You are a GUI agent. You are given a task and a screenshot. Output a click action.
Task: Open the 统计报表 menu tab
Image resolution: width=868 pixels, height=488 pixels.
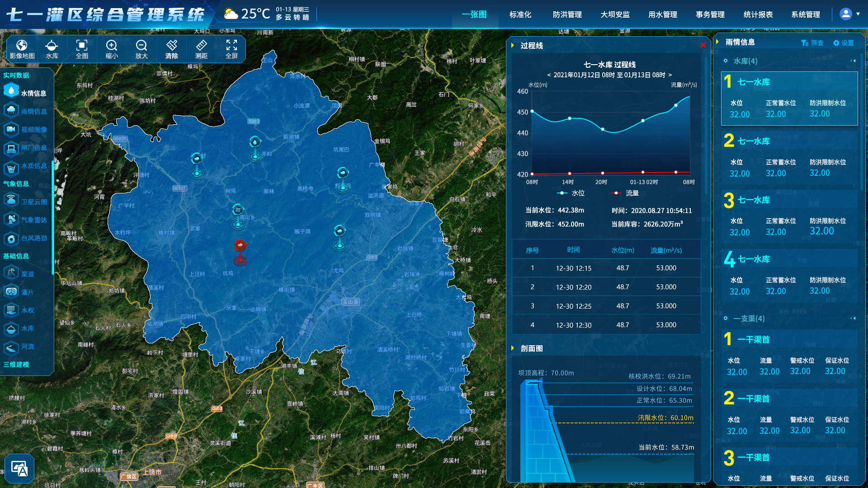click(758, 14)
